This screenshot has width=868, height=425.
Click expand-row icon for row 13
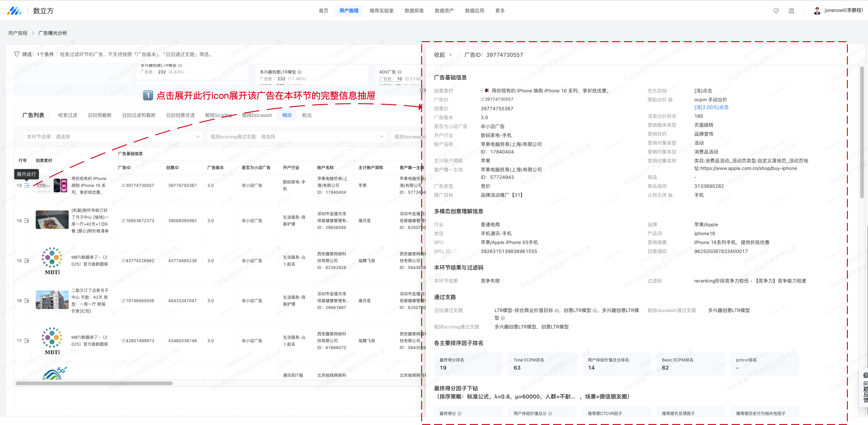point(27,186)
